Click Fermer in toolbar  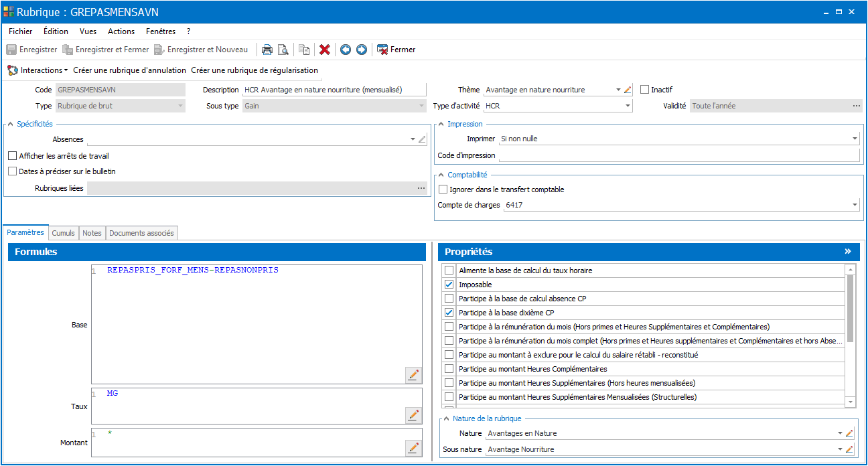tap(396, 50)
